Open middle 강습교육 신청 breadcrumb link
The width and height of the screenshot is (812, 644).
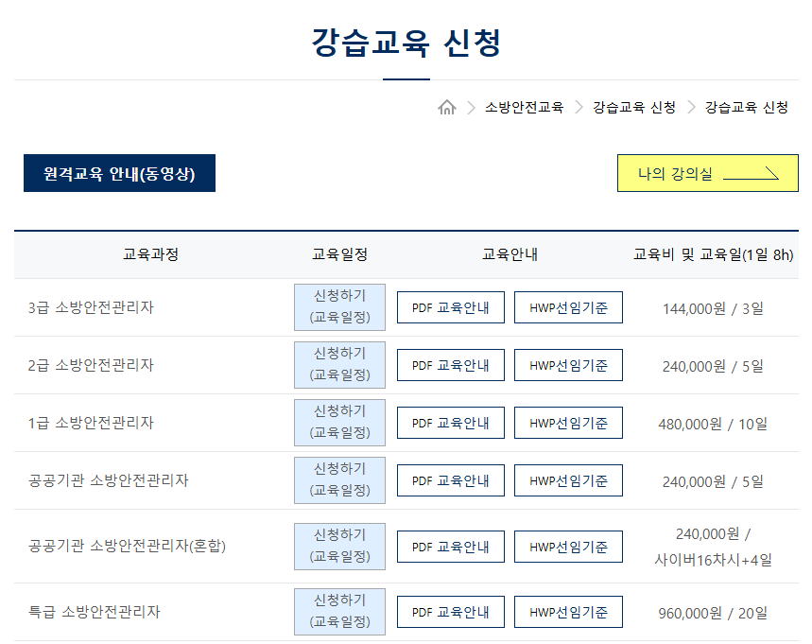(634, 107)
